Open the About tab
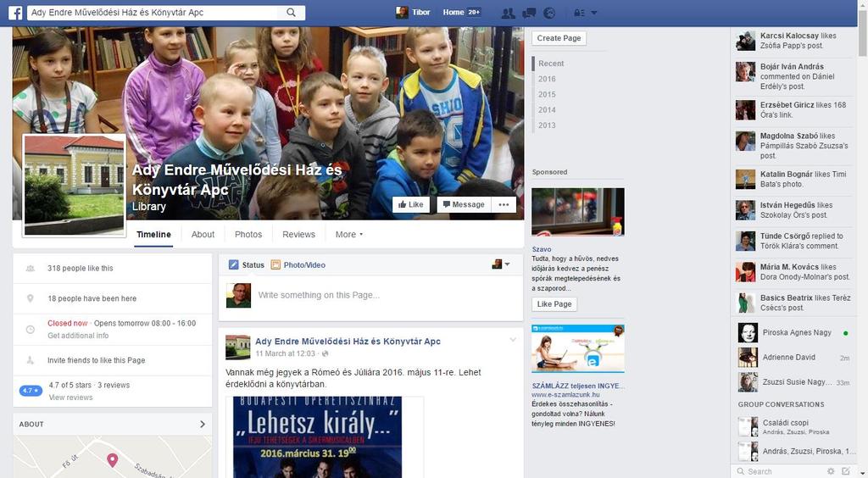Image resolution: width=868 pixels, height=478 pixels. coord(203,235)
